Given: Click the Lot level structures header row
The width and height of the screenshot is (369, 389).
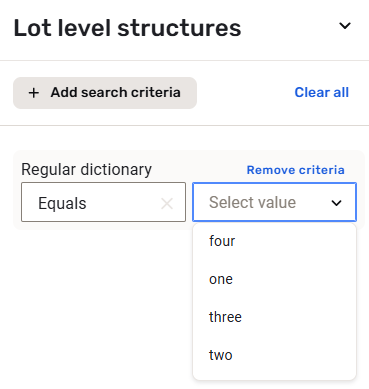Looking at the screenshot, I should tap(184, 28).
